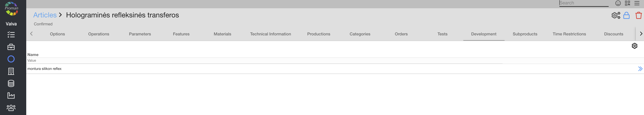Open the hamburger menu at top right
Viewport: 644px width, 115px height.
[x=637, y=3]
